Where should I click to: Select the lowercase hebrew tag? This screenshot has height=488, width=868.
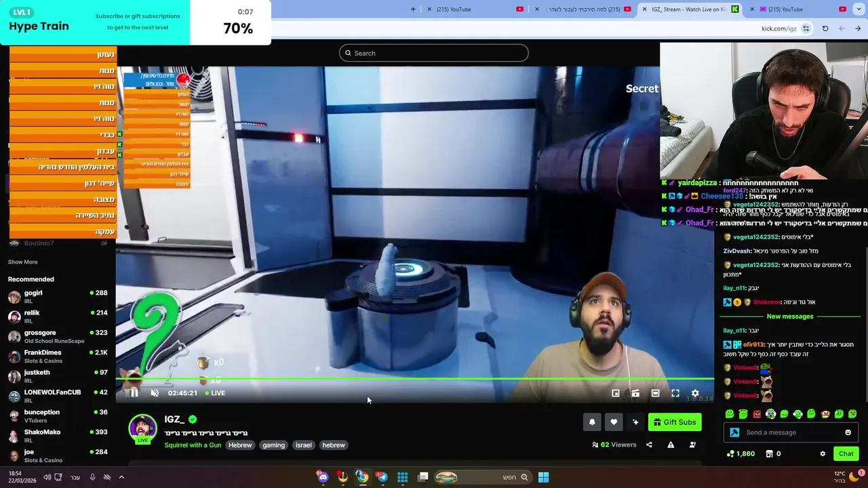pyautogui.click(x=334, y=445)
